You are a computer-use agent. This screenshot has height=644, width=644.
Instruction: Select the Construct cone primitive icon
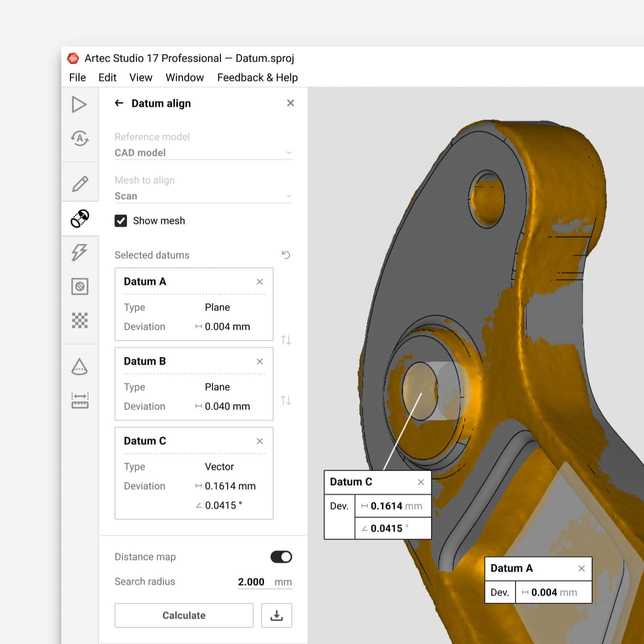(79, 366)
